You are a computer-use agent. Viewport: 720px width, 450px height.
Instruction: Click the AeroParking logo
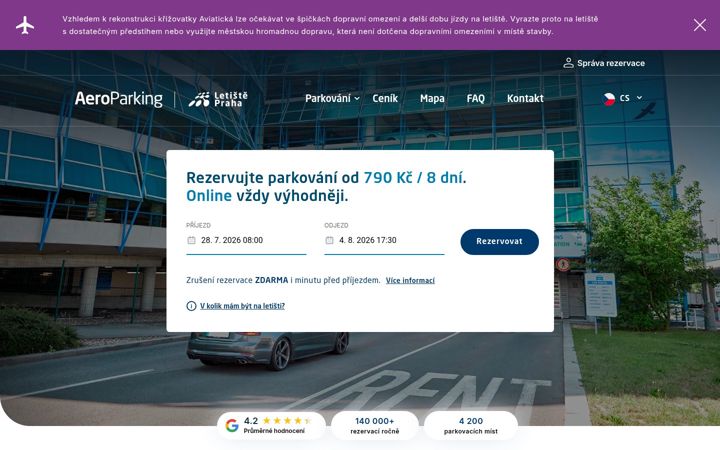[x=118, y=99]
